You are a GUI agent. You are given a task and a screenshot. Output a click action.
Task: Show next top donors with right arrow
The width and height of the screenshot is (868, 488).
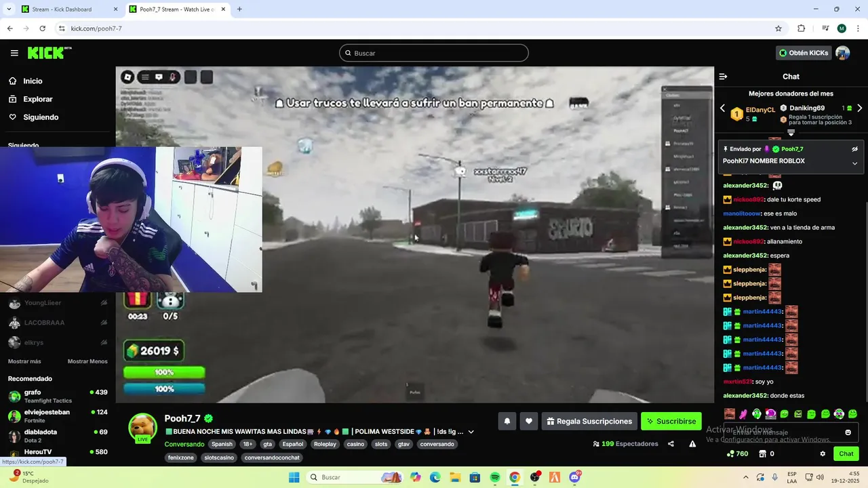859,108
